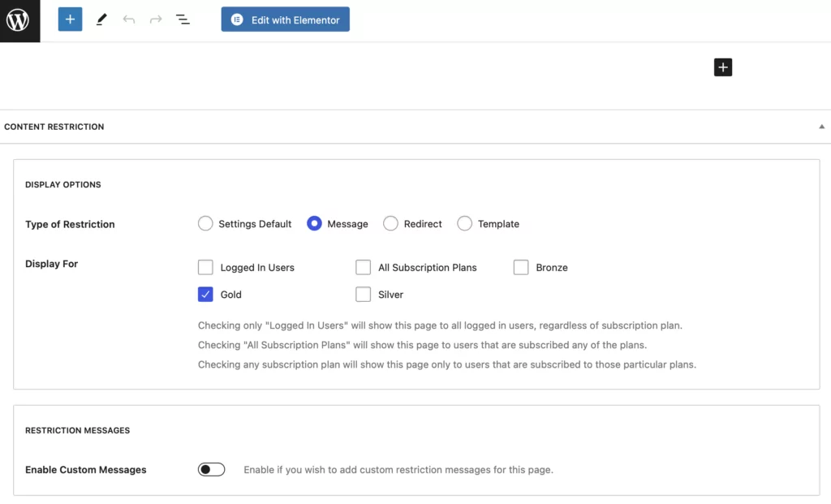
Task: Check All Subscription Plans checkbox
Action: (363, 267)
